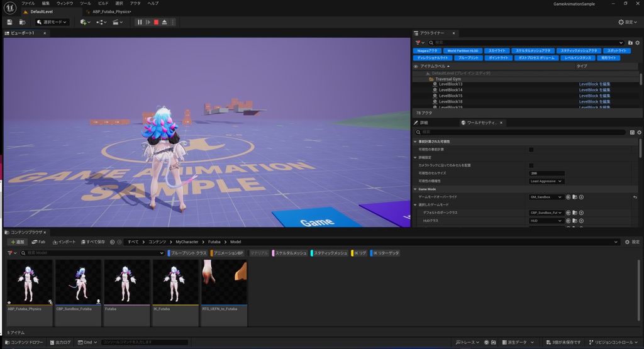Open the play options three-dot menu

(x=172, y=22)
